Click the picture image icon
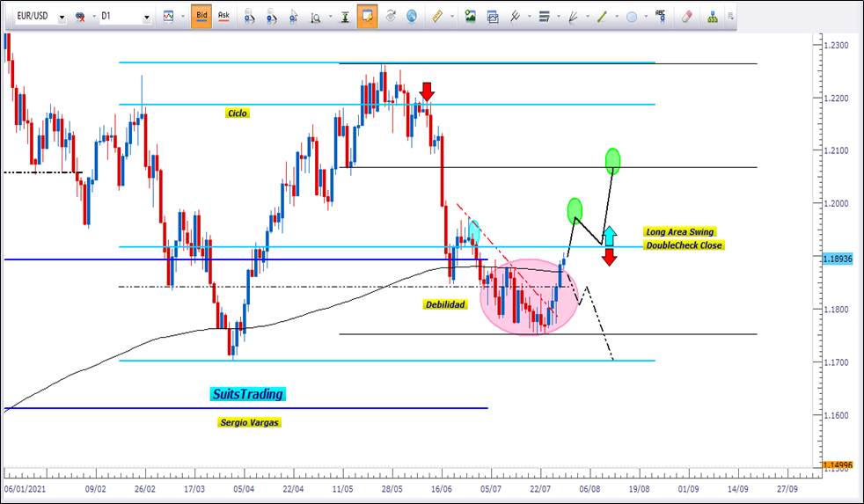This screenshot has height=504, width=864. [x=471, y=16]
